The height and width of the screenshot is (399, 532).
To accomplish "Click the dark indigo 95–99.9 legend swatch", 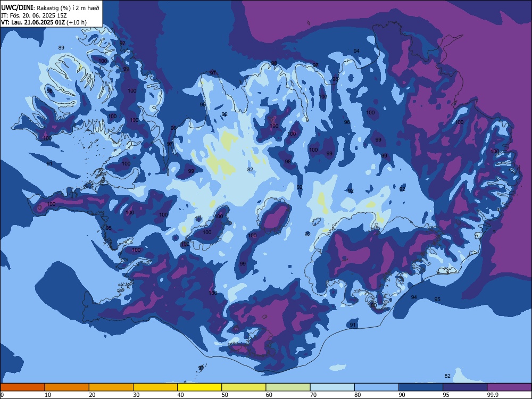I will click(465, 387).
